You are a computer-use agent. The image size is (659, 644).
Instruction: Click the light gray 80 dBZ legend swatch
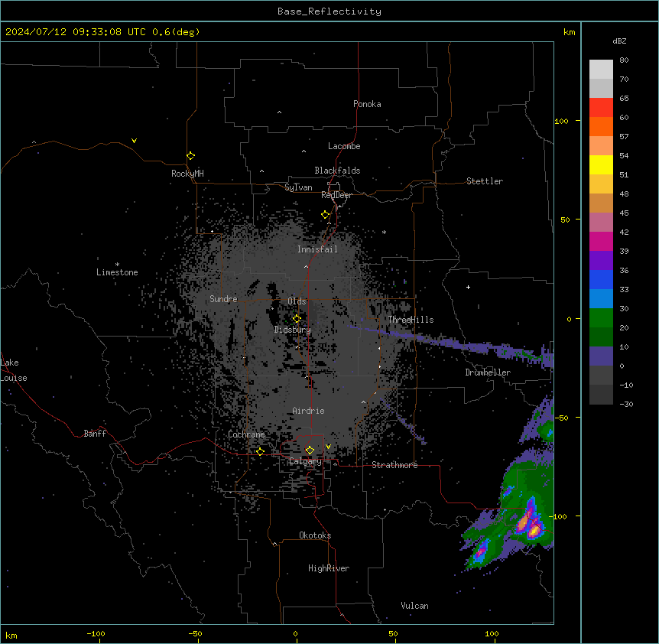click(x=601, y=69)
